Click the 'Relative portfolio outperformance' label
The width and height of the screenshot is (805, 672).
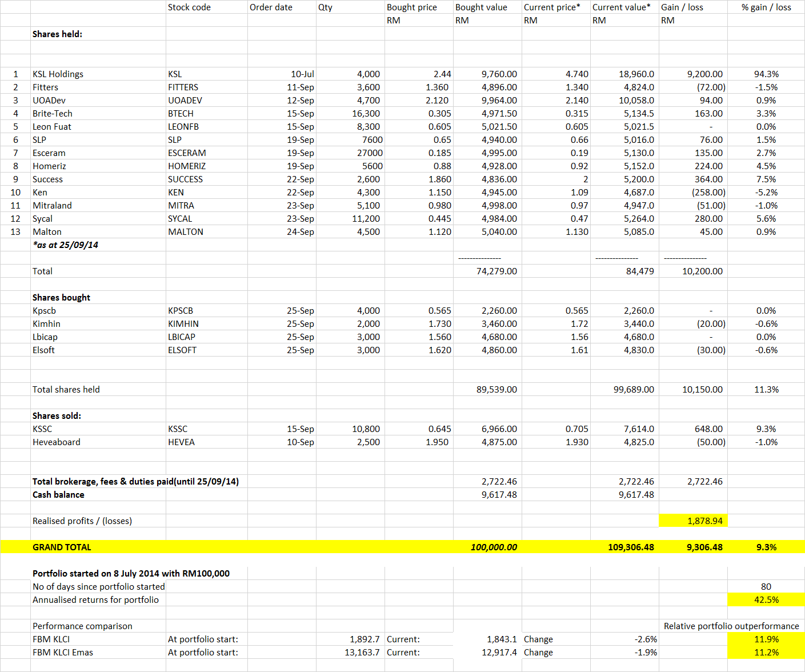(x=731, y=626)
